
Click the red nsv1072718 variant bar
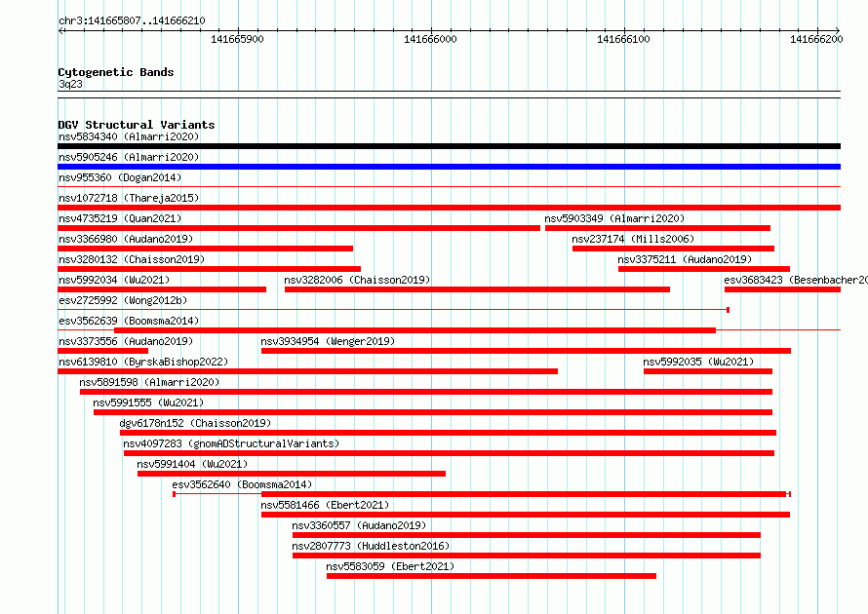pyautogui.click(x=449, y=208)
